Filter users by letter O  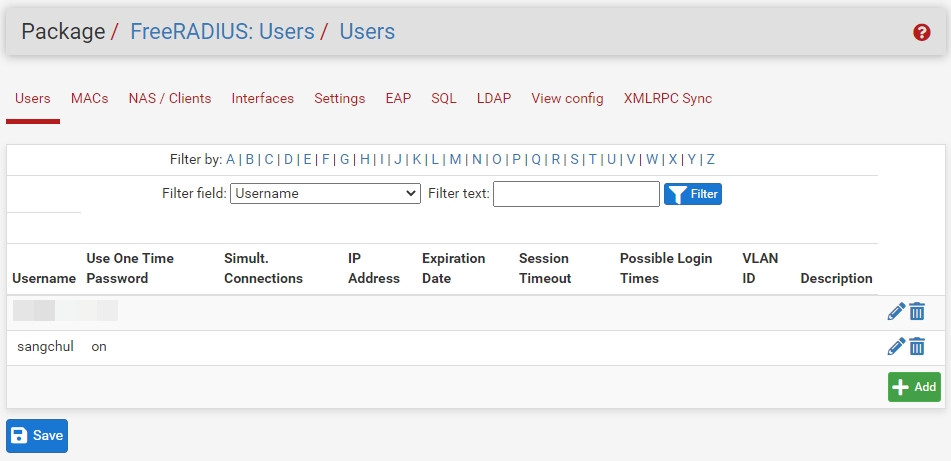[497, 160]
